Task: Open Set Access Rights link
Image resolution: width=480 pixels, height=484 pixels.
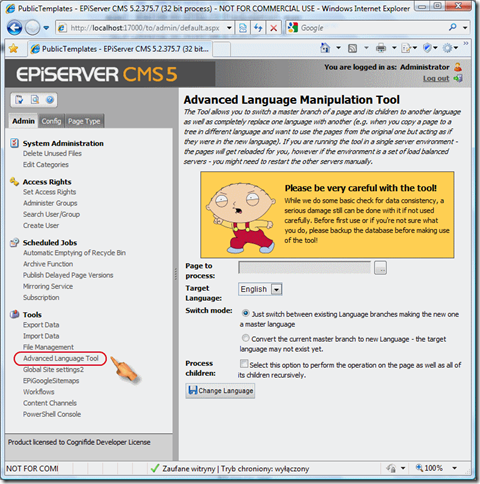Action: click(x=49, y=192)
